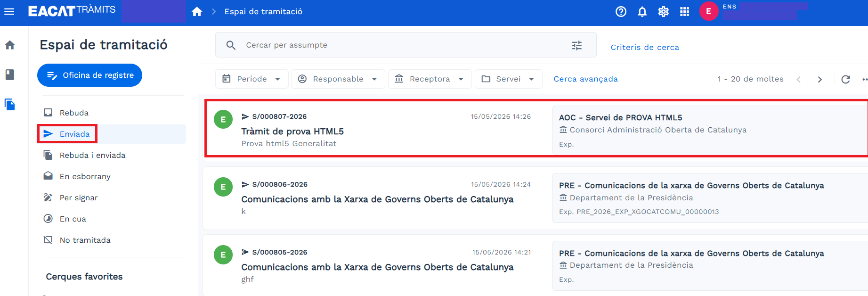Open the book icon in left rail

10,74
